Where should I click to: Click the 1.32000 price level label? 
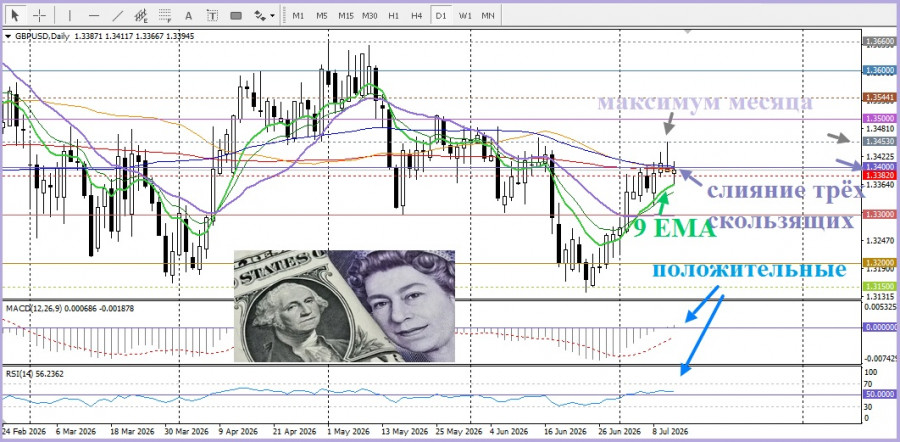(879, 262)
